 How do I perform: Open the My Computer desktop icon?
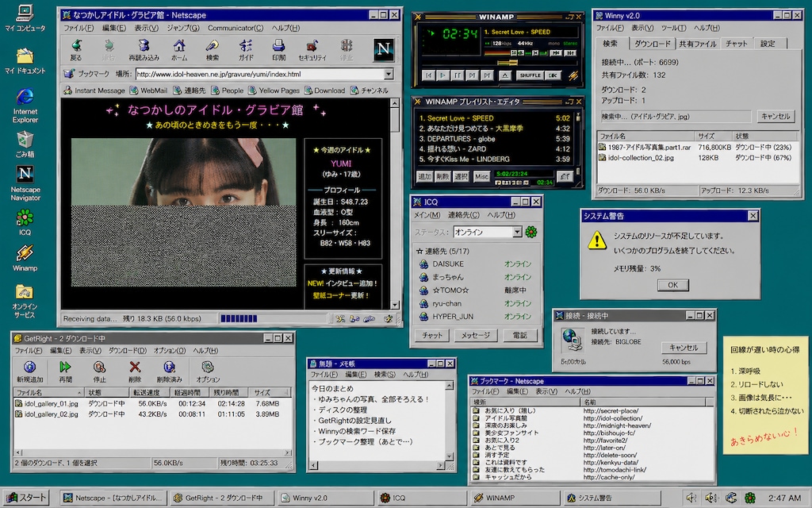pyautogui.click(x=25, y=13)
